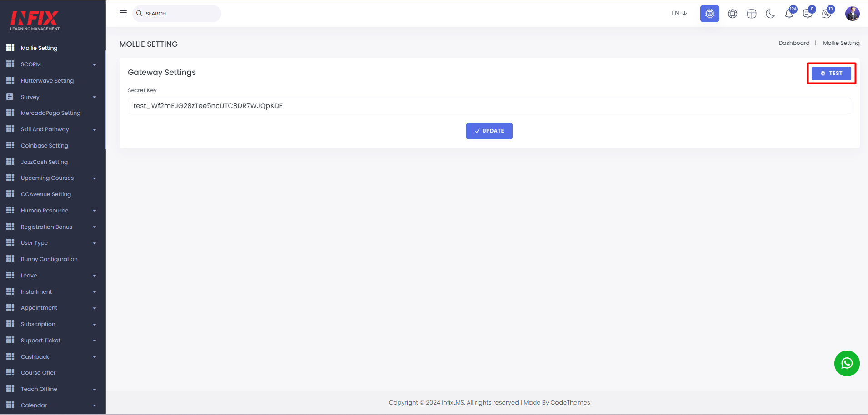Image resolution: width=868 pixels, height=415 pixels.
Task: Open WhatsApp header icon with 13 badge
Action: coord(827,14)
